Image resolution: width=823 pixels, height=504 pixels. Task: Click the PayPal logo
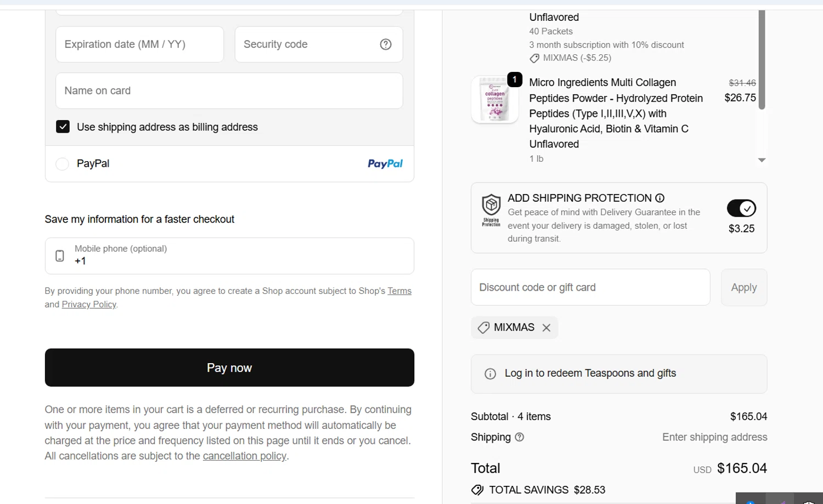[x=385, y=163]
